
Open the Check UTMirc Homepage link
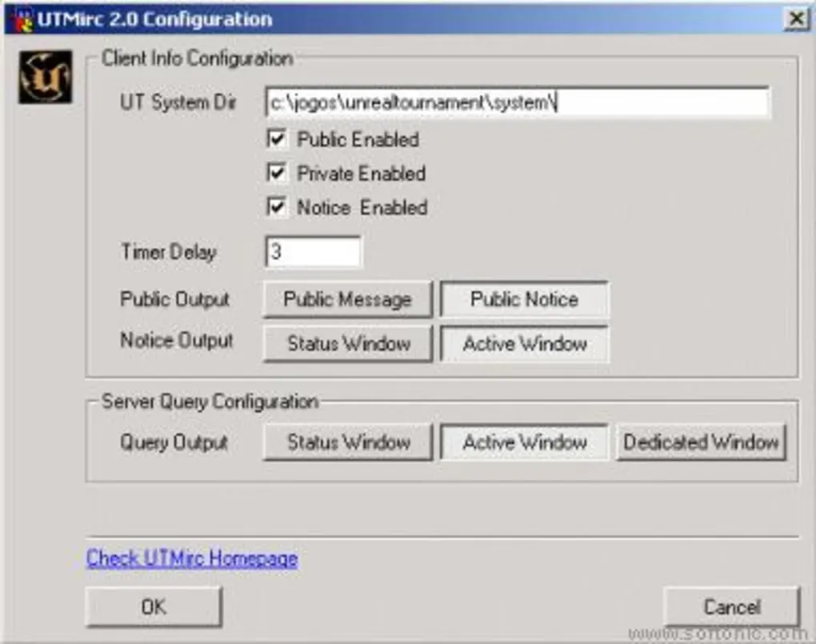pos(192,558)
